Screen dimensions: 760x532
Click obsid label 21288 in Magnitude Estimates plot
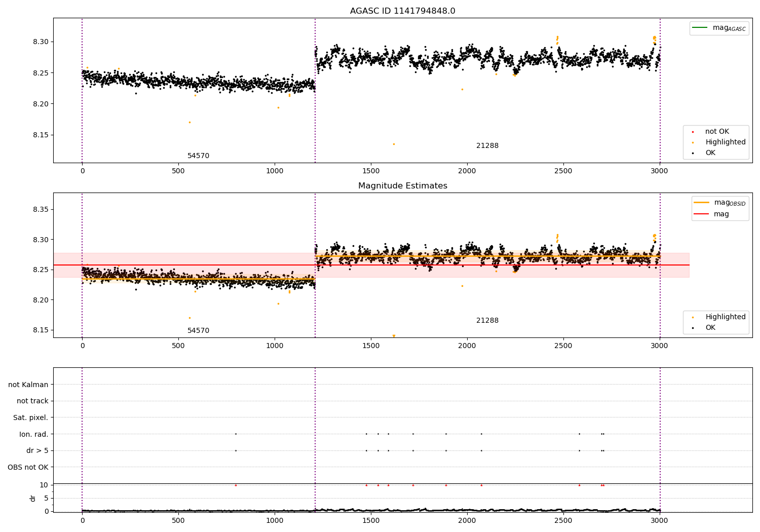click(x=487, y=321)
